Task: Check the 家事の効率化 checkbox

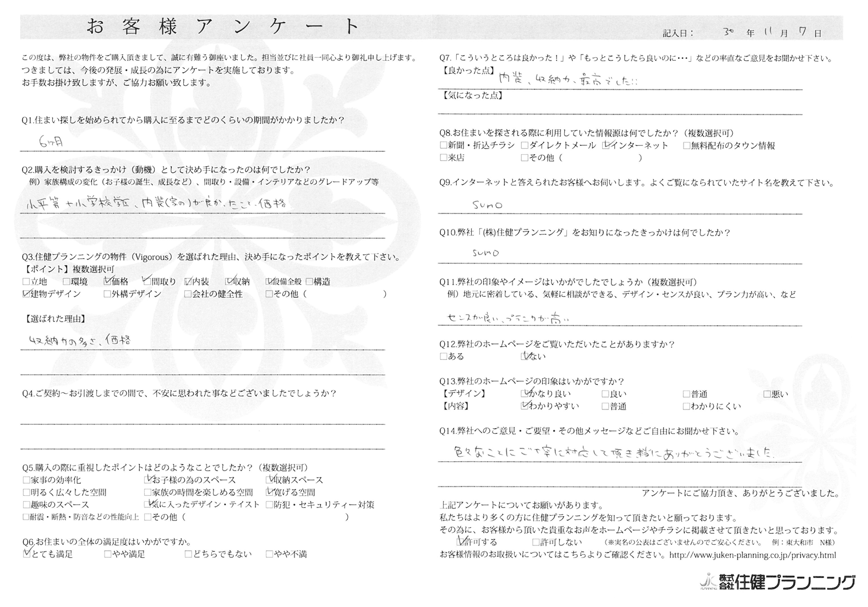Action: pyautogui.click(x=26, y=480)
